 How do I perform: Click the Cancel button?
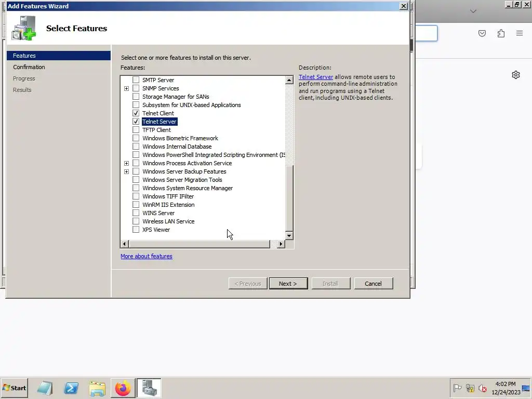tap(373, 284)
